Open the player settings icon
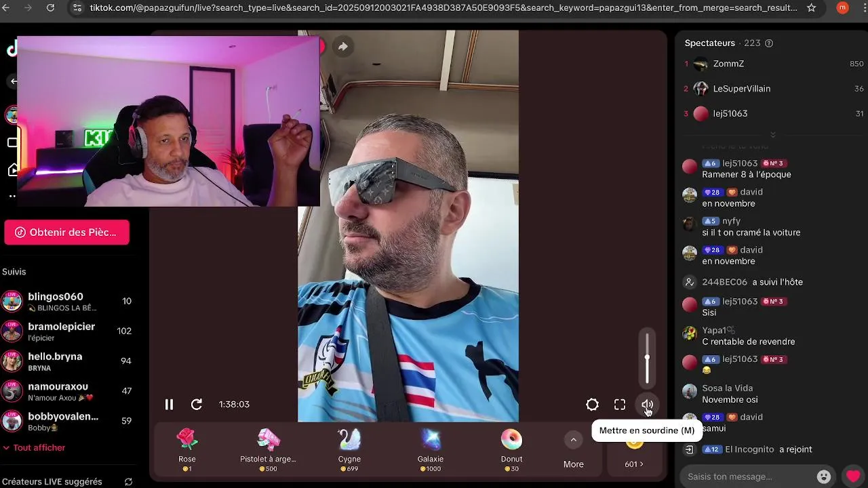 pyautogui.click(x=592, y=405)
